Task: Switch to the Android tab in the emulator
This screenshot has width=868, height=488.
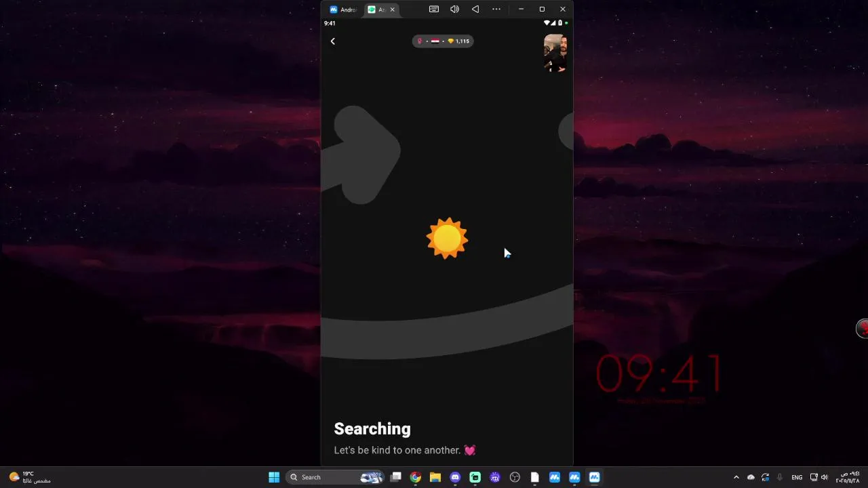Action: pyautogui.click(x=343, y=9)
